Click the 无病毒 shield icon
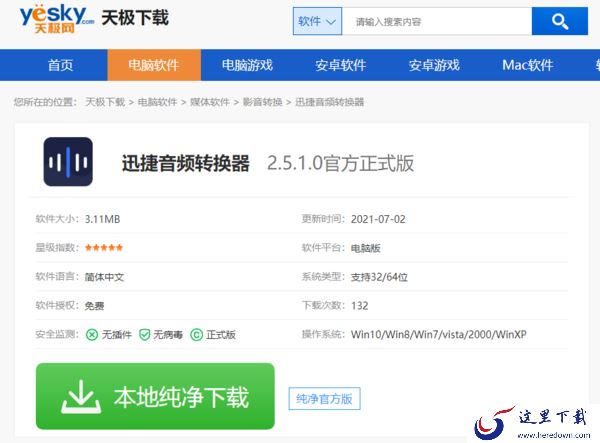 144,335
